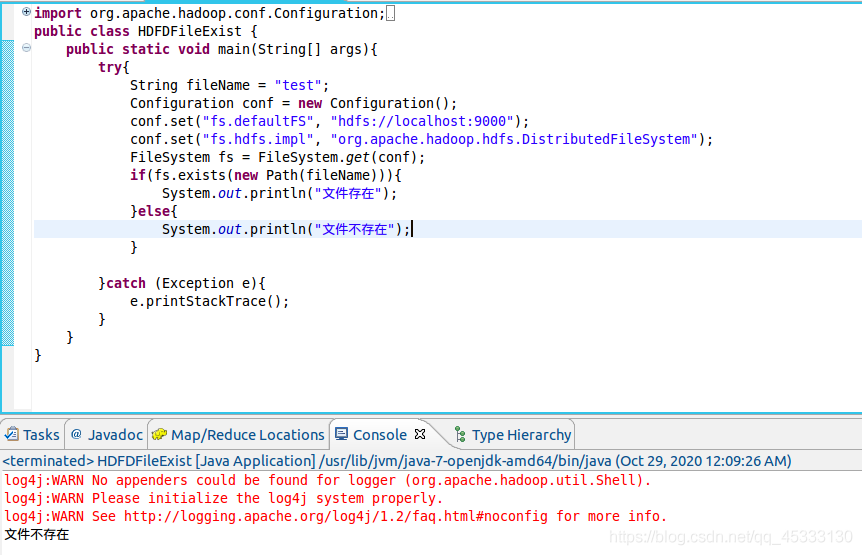Click the fs.exists condition line
Screen dimensions: 862x555
click(x=266, y=175)
